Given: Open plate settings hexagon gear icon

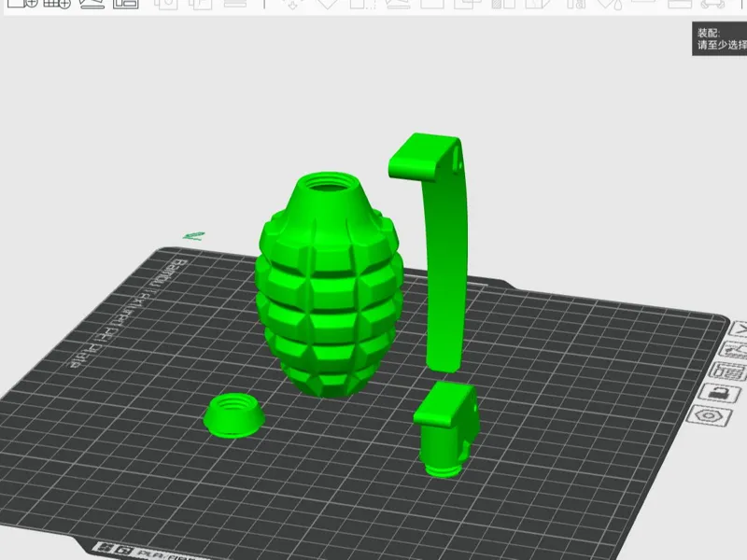Looking at the screenshot, I should pos(710,415).
